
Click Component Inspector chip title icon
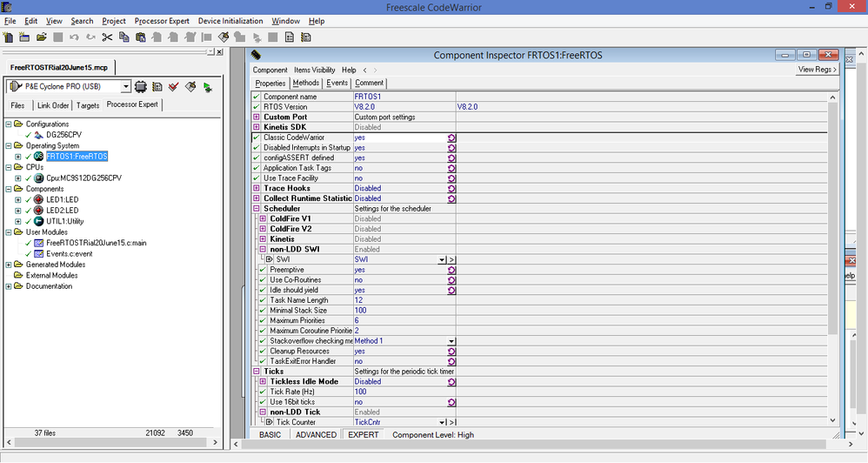(x=256, y=55)
